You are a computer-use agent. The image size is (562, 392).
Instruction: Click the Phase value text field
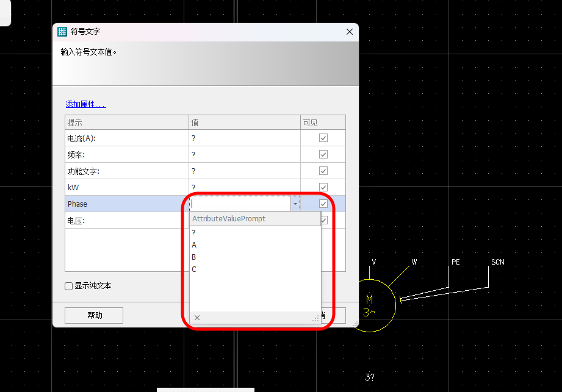point(240,204)
